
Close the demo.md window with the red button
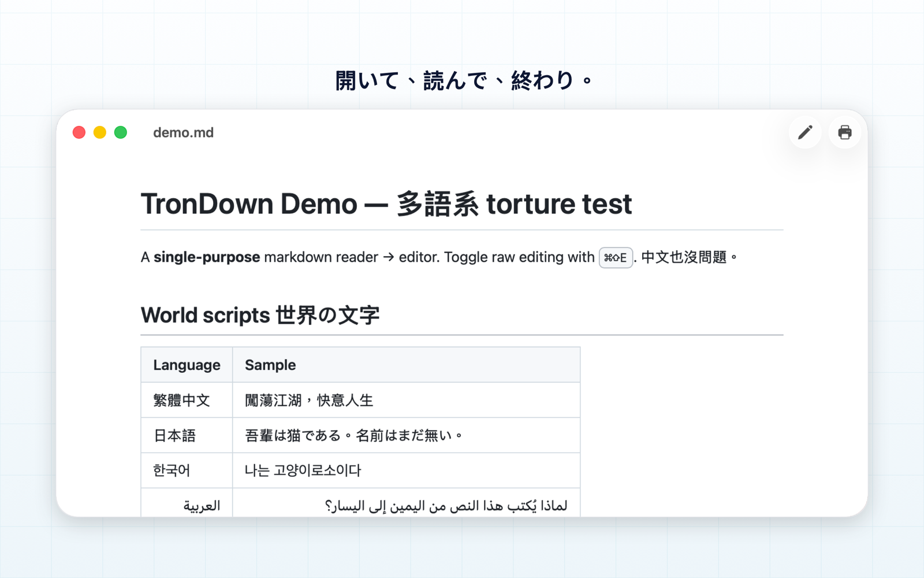[79, 132]
